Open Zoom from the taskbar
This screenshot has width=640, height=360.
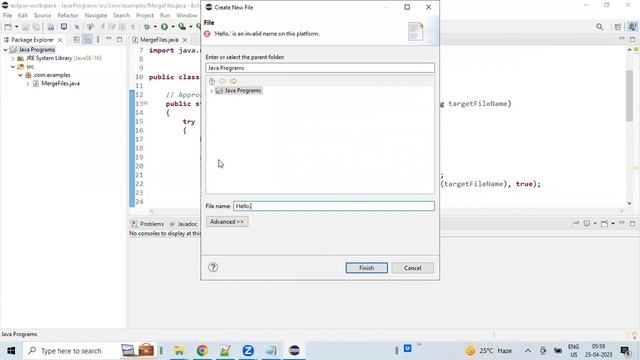pyautogui.click(x=248, y=351)
